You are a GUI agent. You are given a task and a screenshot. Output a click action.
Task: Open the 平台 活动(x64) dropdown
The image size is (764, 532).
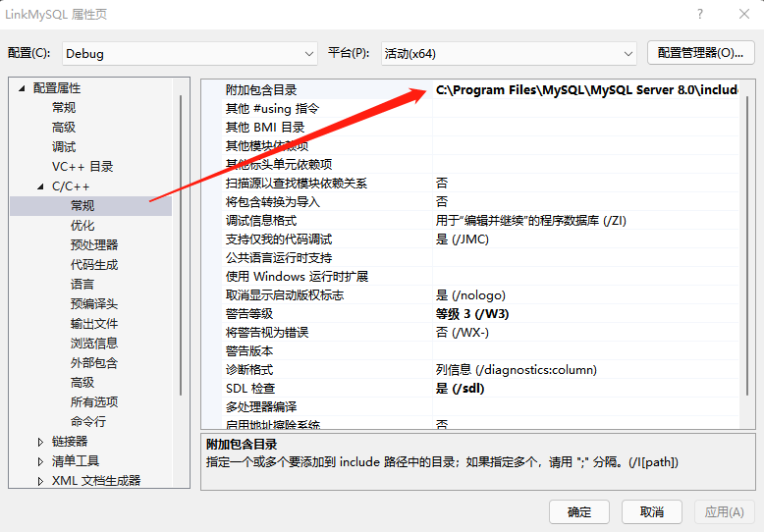click(508, 53)
